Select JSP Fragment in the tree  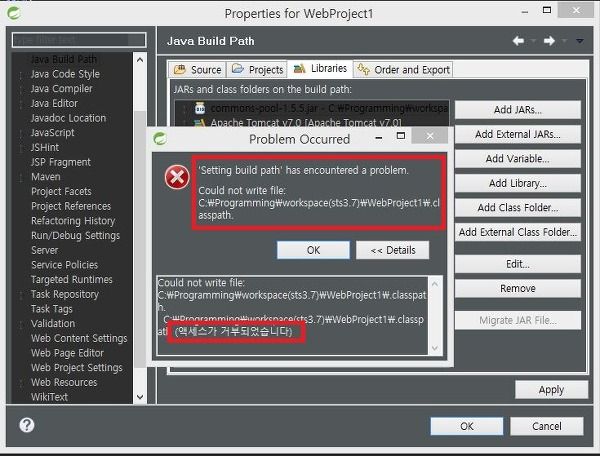(60, 162)
